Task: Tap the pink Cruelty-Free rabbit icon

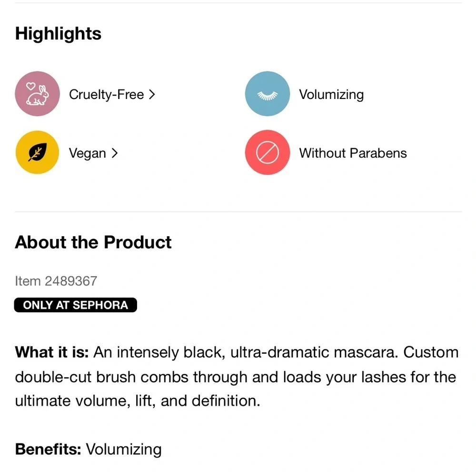Action: point(37,94)
